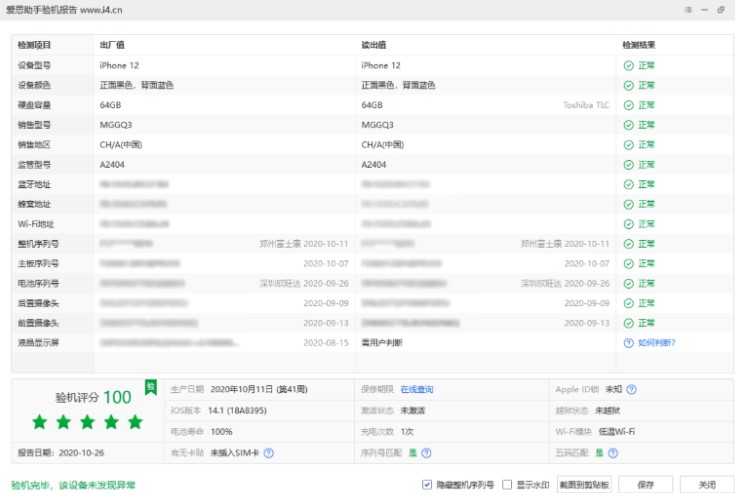The image size is (735, 493).
Task: Click the green 验 badge ribbon
Action: 151,387
